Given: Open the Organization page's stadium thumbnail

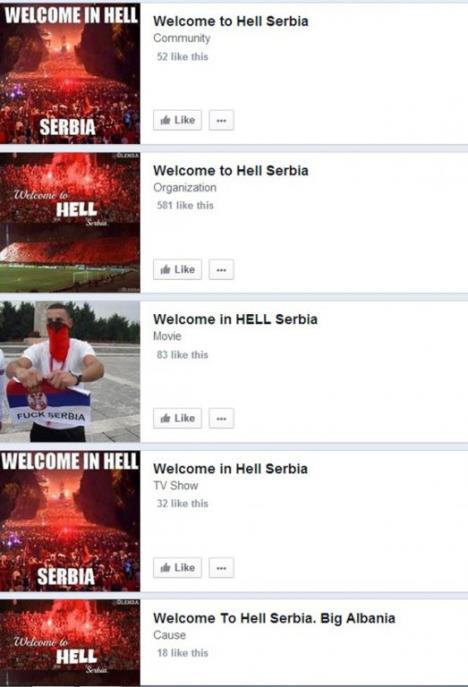Looking at the screenshot, I should pos(70,222).
